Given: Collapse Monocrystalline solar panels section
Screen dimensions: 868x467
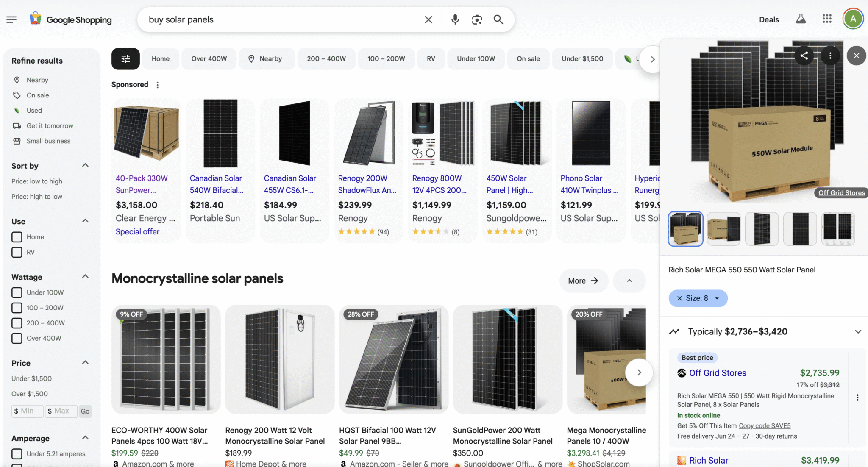Looking at the screenshot, I should click(629, 281).
